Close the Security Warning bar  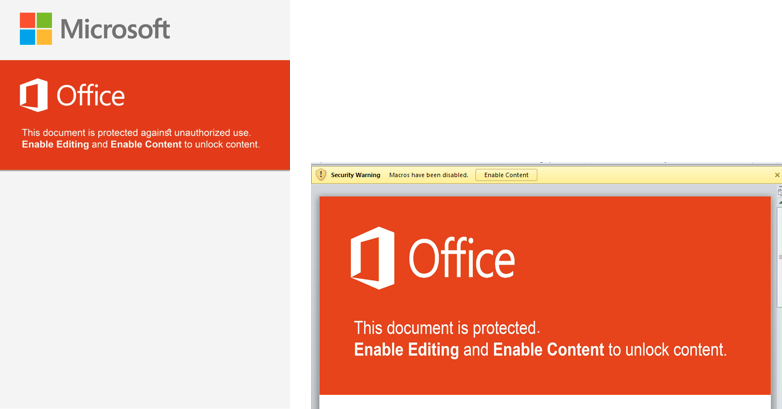pos(777,175)
